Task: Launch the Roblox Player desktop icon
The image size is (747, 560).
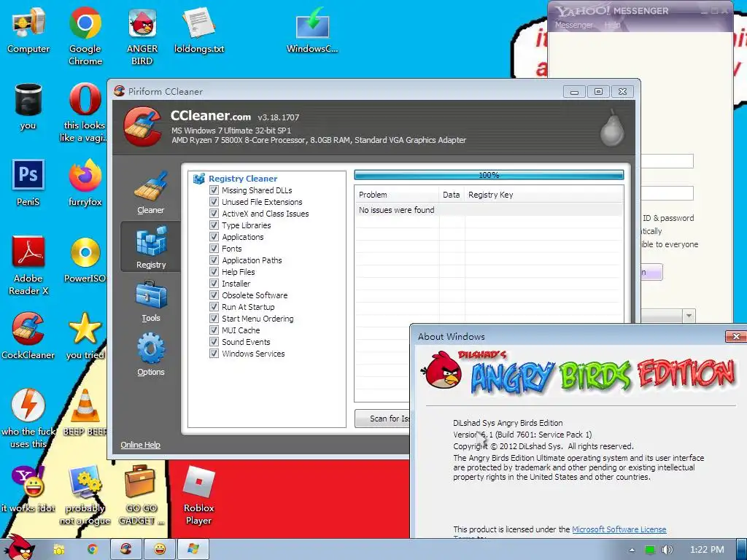Action: (198, 494)
